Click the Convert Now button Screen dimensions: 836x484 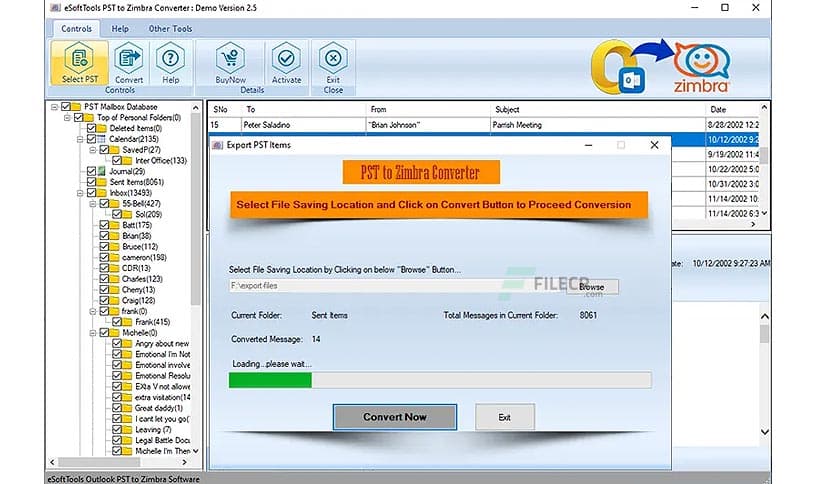tap(395, 417)
